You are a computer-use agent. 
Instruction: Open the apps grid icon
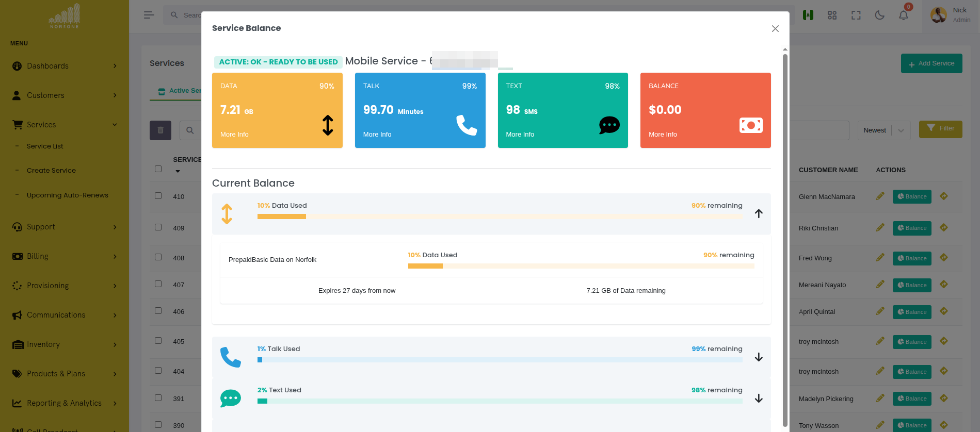tap(832, 15)
